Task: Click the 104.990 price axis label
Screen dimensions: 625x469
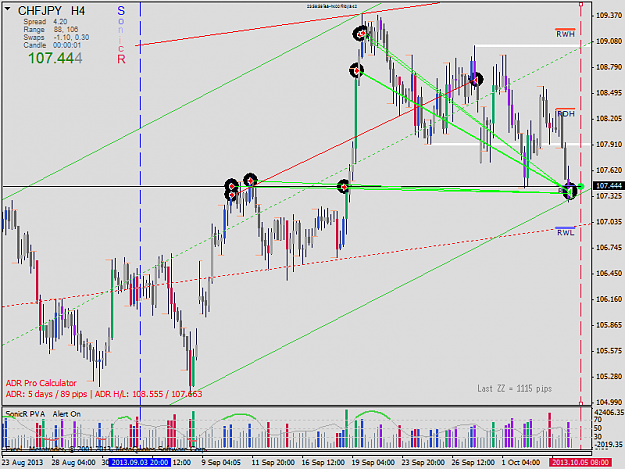Action: tap(609, 402)
